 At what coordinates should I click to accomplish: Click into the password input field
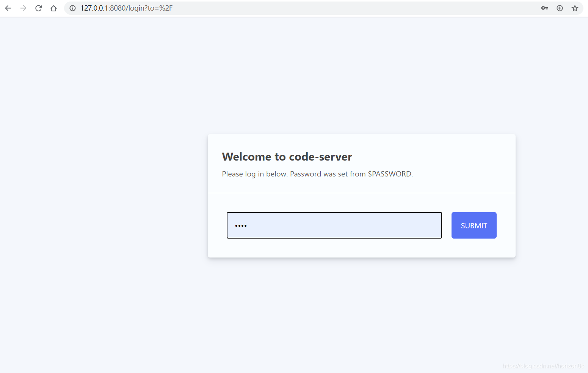click(x=334, y=225)
